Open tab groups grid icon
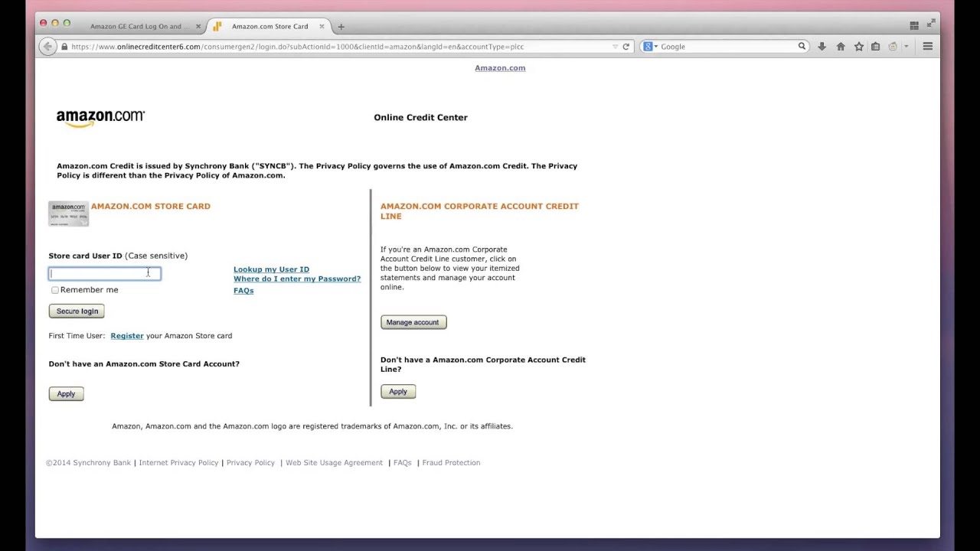This screenshot has height=551, width=980. 914,25
